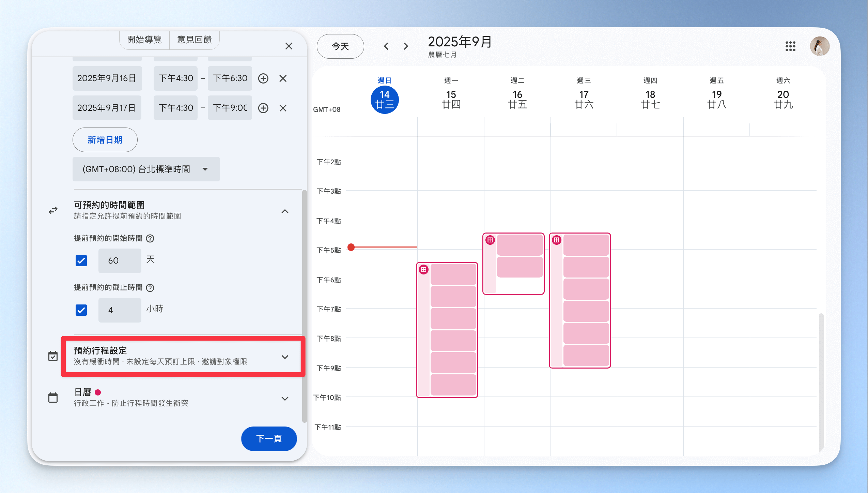Click the 新增日期 button
The height and width of the screenshot is (493, 868).
click(105, 140)
